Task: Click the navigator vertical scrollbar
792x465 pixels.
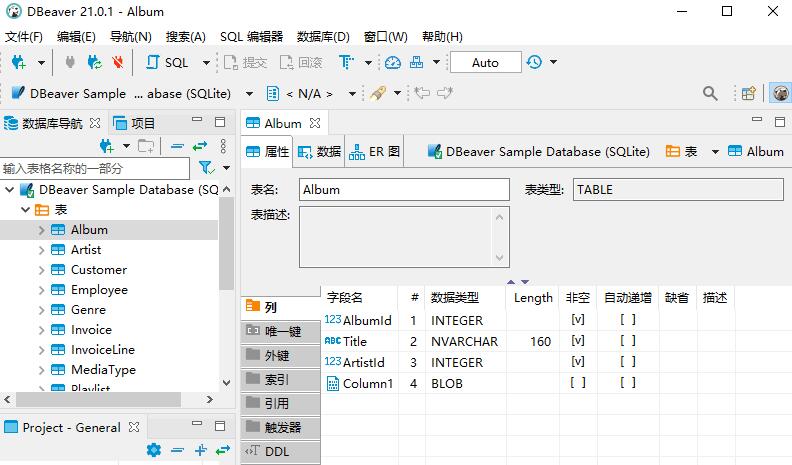Action: pyautogui.click(x=226, y=243)
